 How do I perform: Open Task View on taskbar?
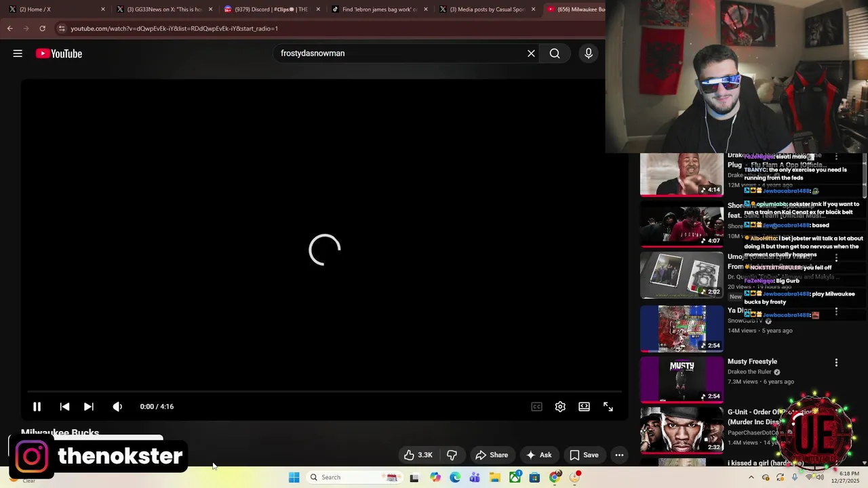(x=414, y=477)
